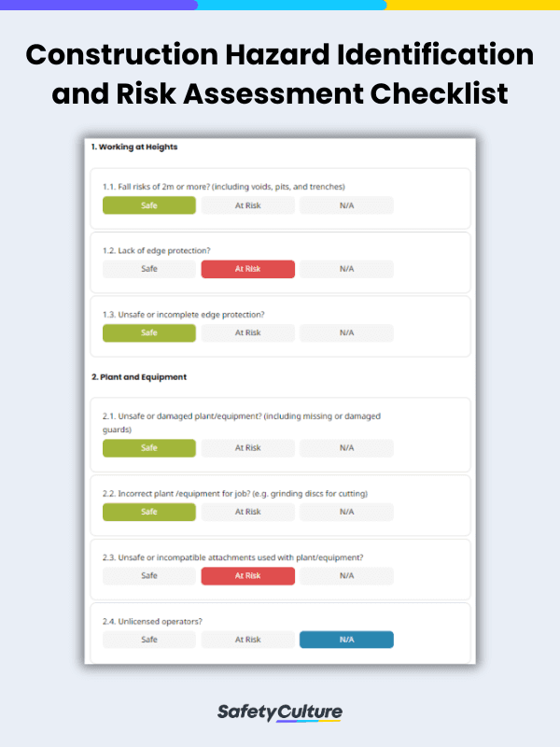Select "At Risk" for incomplete edge protection

pos(247,332)
